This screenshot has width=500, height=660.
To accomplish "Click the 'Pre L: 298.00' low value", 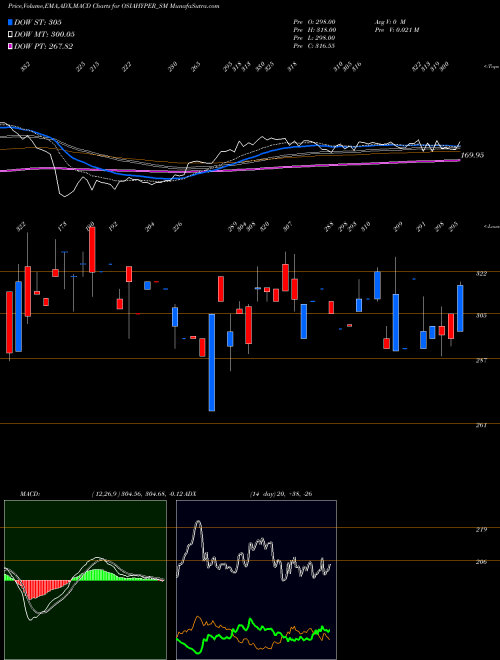I will pyautogui.click(x=314, y=38).
